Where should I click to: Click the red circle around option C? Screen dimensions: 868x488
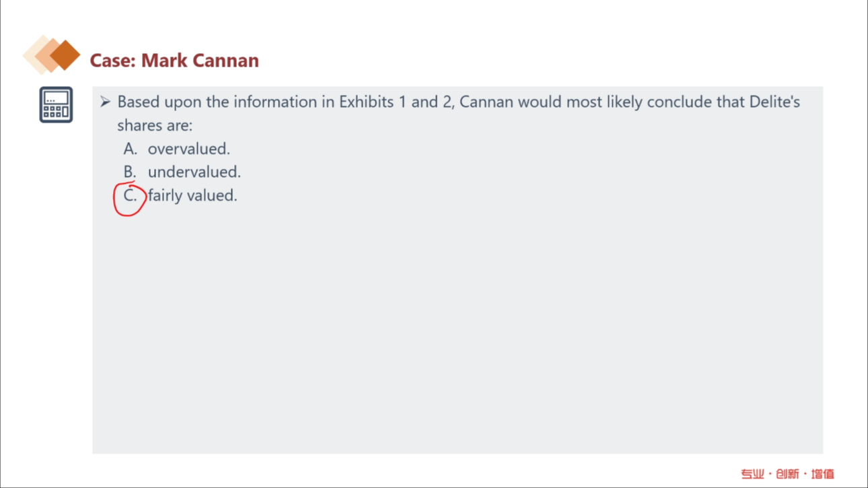point(129,200)
